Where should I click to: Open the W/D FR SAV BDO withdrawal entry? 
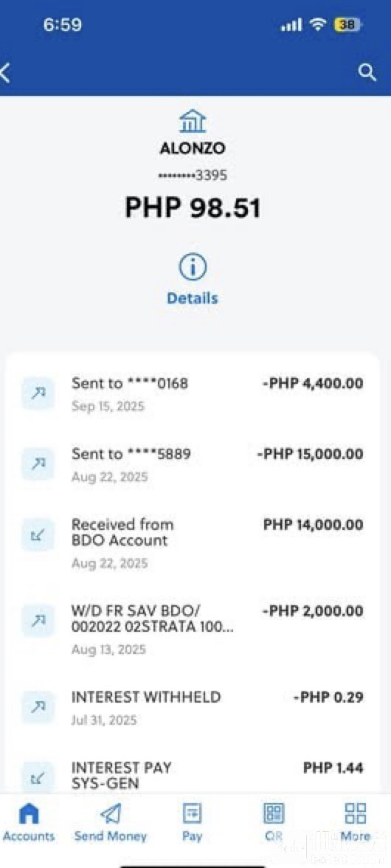(x=193, y=630)
